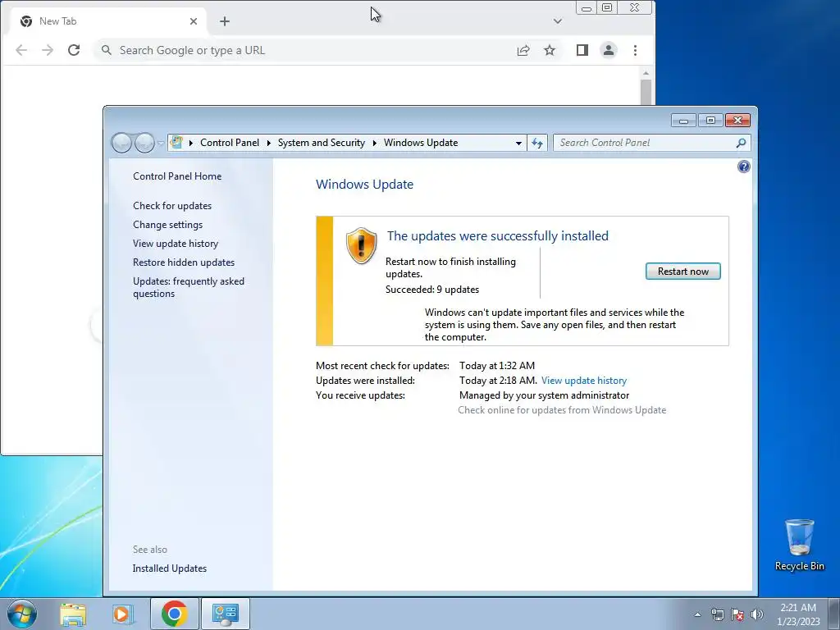Bookmark this tab with star icon
Image resolution: width=840 pixels, height=630 pixels.
click(549, 50)
